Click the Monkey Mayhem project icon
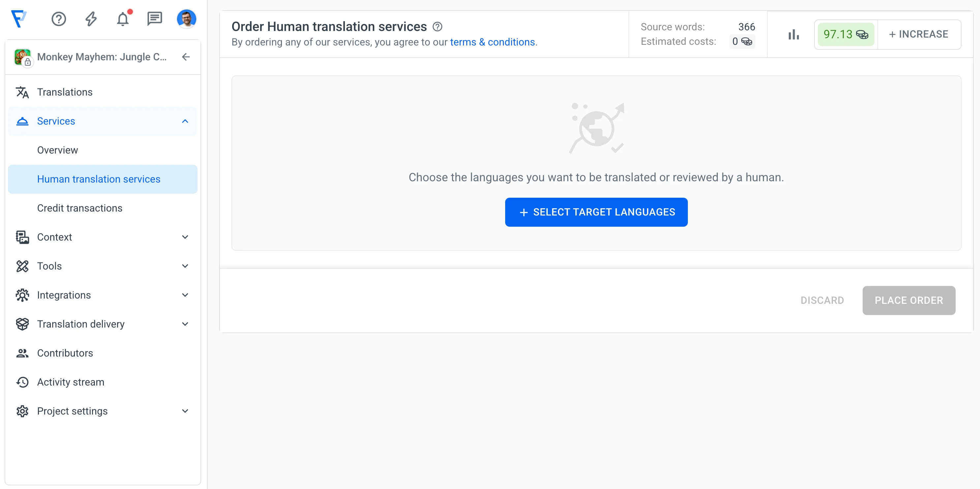The width and height of the screenshot is (980, 489). (x=23, y=57)
